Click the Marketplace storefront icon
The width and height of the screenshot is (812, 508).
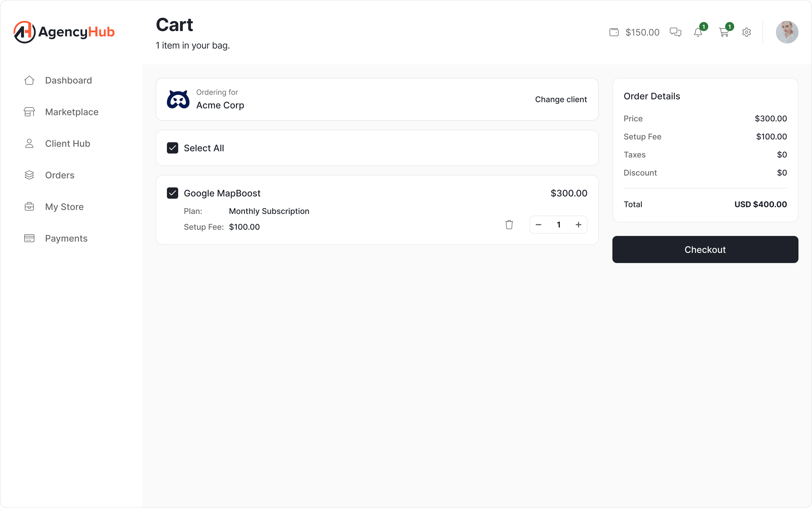pyautogui.click(x=29, y=112)
